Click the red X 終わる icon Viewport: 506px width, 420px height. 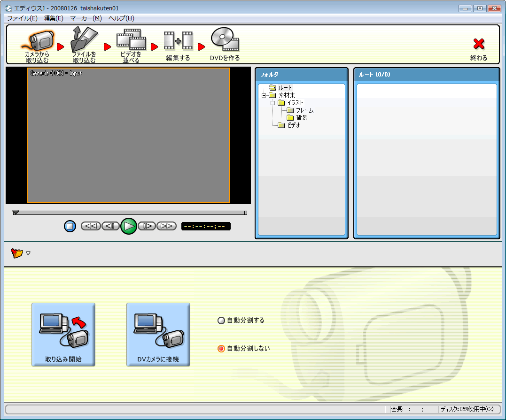(x=478, y=45)
